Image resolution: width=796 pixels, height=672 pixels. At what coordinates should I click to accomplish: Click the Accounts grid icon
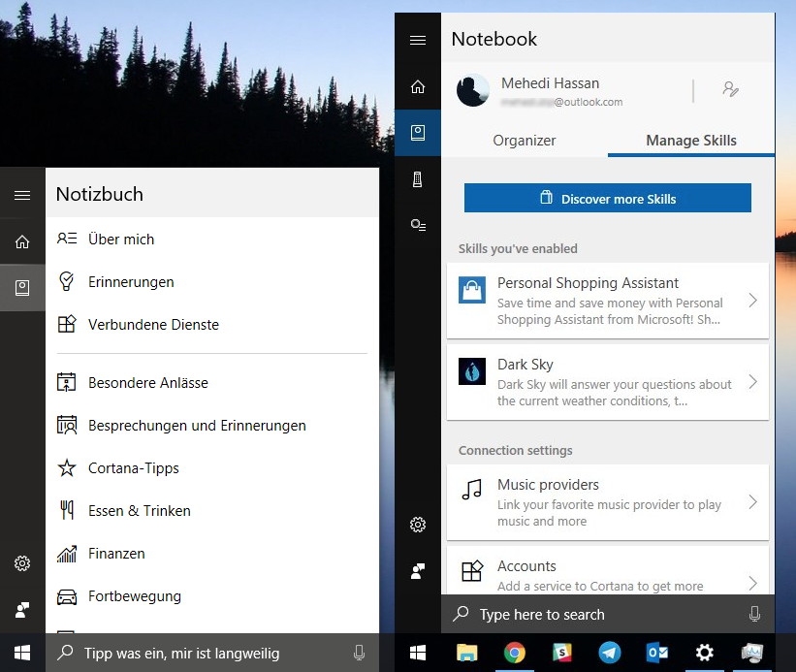(472, 571)
